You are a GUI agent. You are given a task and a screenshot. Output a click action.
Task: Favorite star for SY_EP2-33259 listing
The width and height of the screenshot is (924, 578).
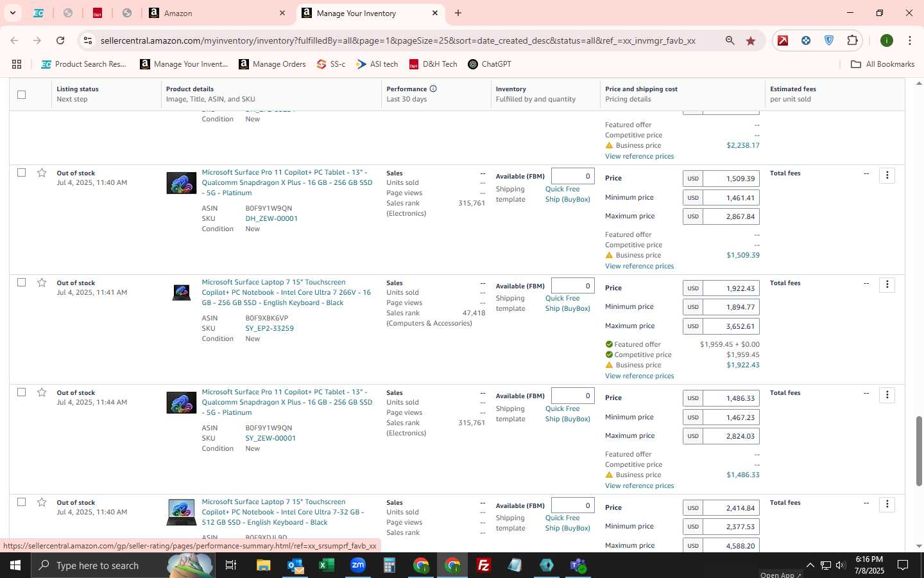click(42, 283)
